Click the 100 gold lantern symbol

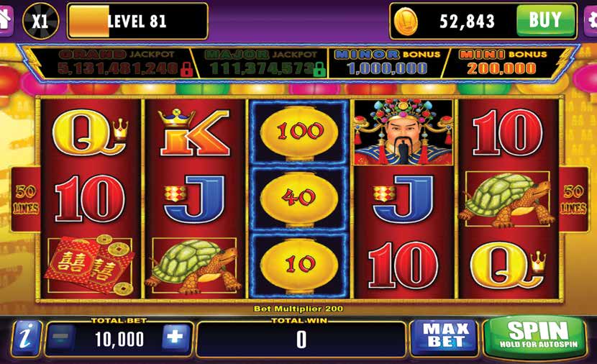[x=299, y=132]
